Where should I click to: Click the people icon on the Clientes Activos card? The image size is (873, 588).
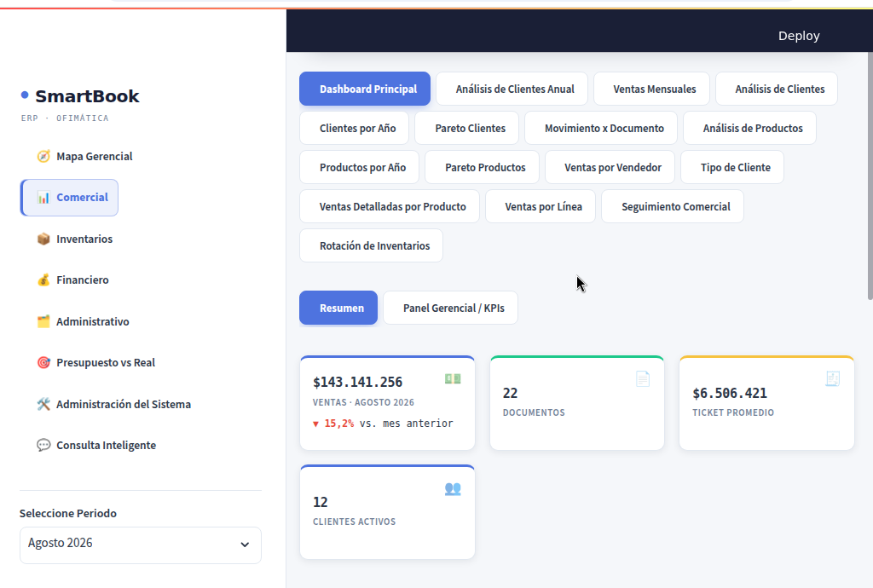pos(453,488)
